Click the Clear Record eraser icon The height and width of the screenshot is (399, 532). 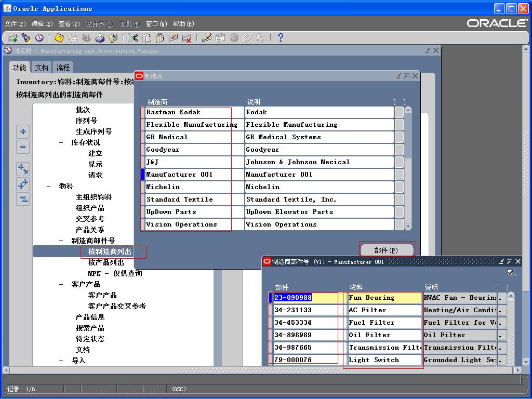tap(173, 38)
